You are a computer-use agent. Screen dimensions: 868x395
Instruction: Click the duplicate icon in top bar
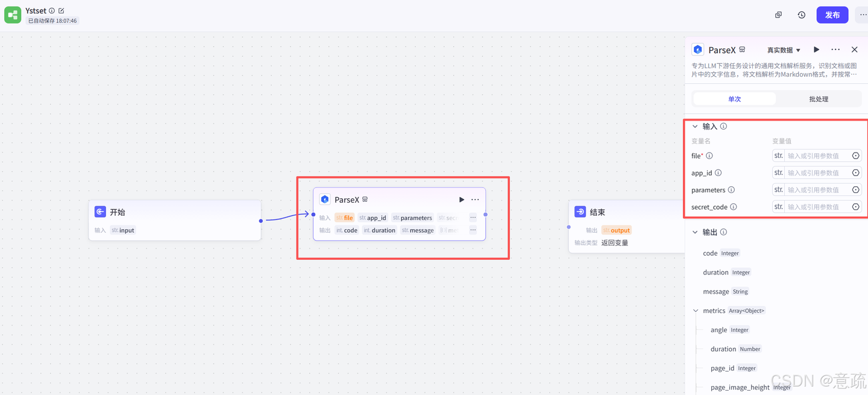778,15
